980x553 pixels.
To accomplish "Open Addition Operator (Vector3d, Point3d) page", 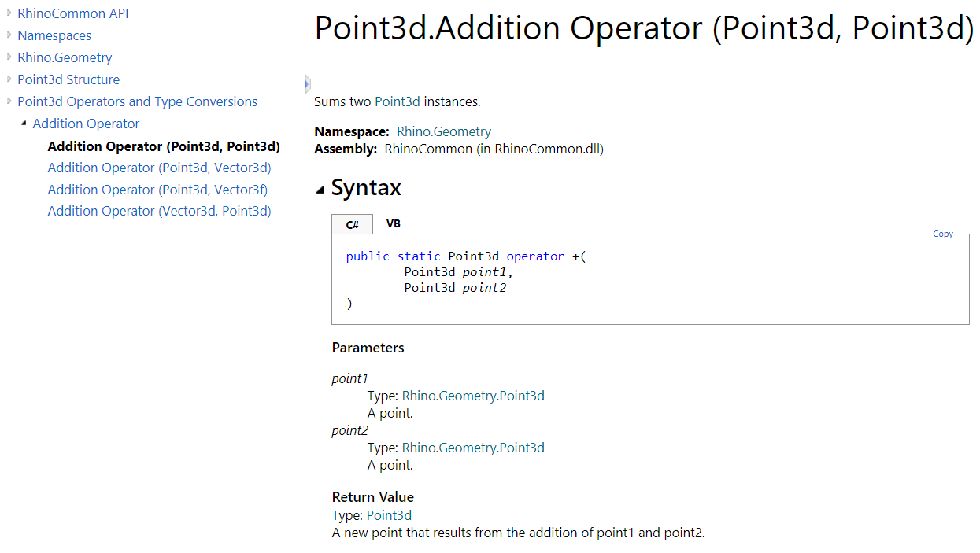I will (x=159, y=211).
